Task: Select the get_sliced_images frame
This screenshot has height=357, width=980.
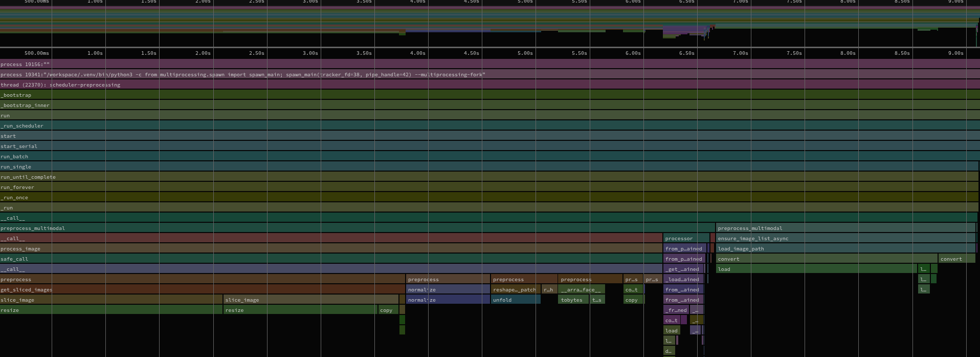Action: coord(203,289)
